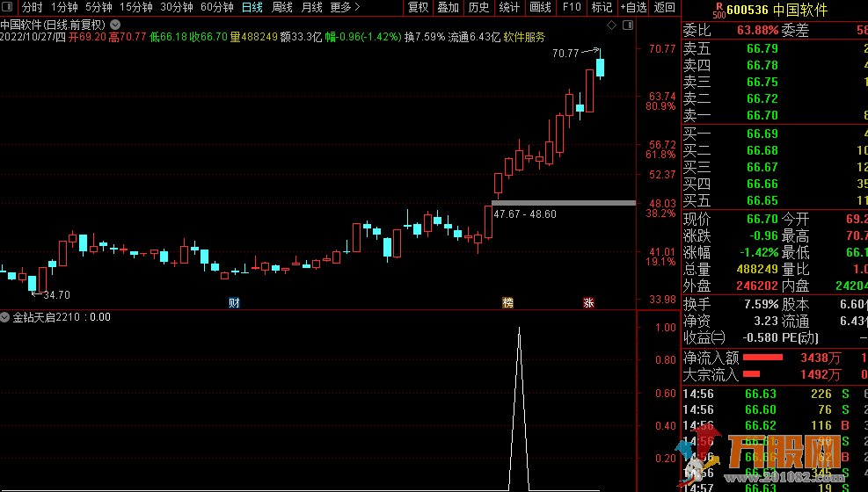Expand the 更多 periods menu
This screenshot has height=492, width=868.
345,7
